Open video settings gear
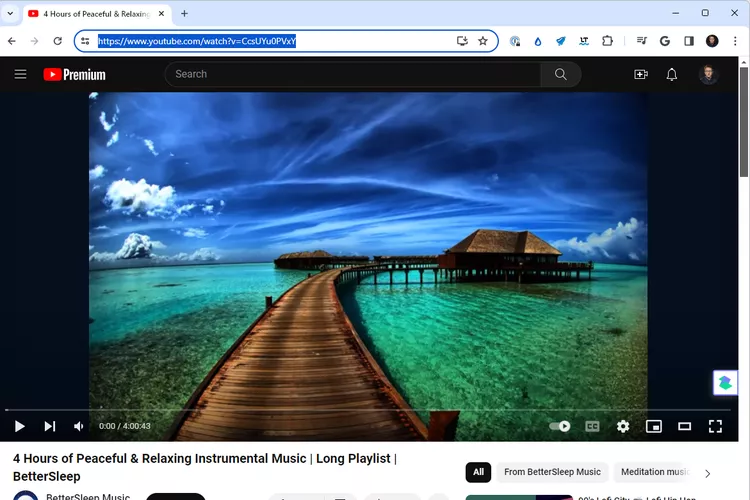Viewport: 750px width, 500px height. (x=623, y=426)
